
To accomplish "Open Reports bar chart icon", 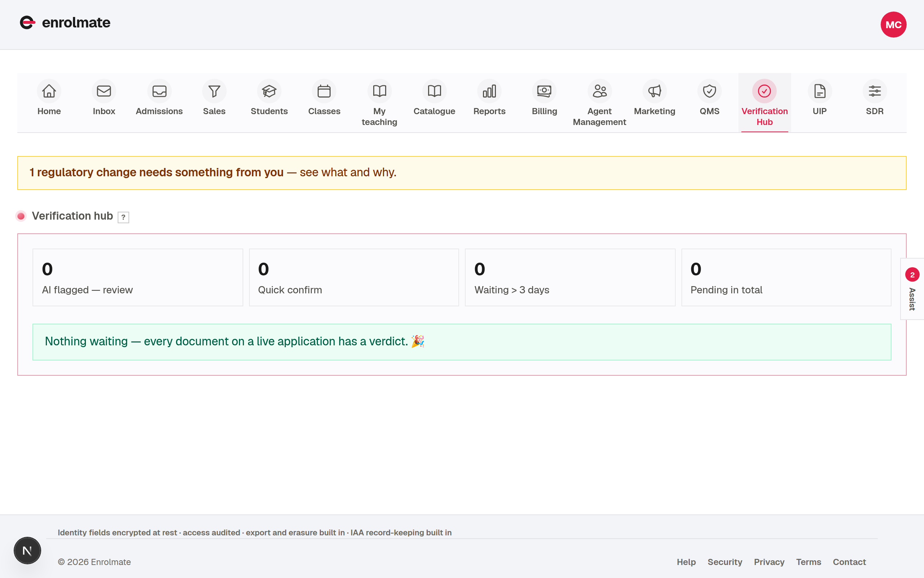I will point(489,91).
